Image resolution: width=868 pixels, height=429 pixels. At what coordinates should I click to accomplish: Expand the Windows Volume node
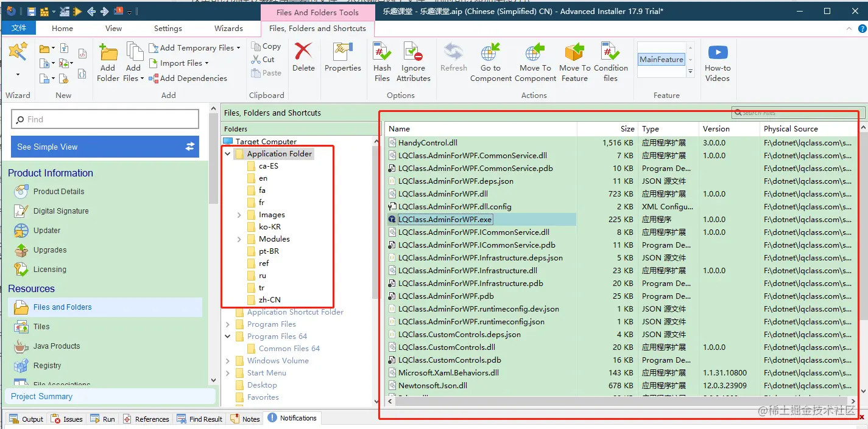pos(228,361)
